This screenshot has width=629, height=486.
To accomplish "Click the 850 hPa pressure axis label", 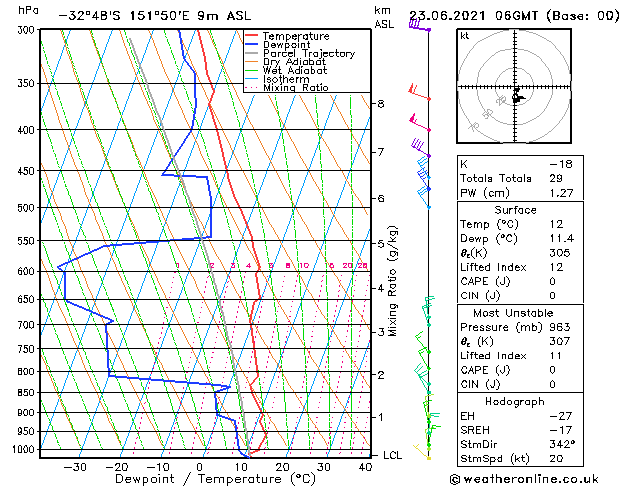I will coord(28,393).
